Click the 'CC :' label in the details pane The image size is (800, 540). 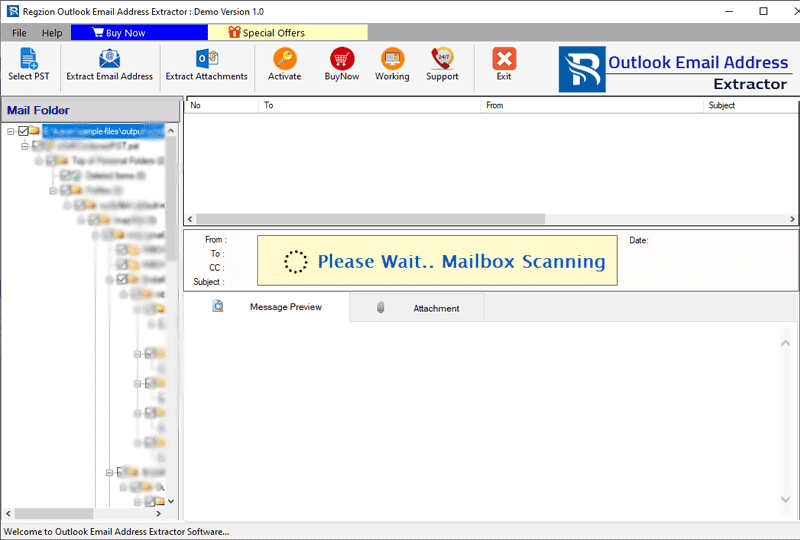pos(216,267)
